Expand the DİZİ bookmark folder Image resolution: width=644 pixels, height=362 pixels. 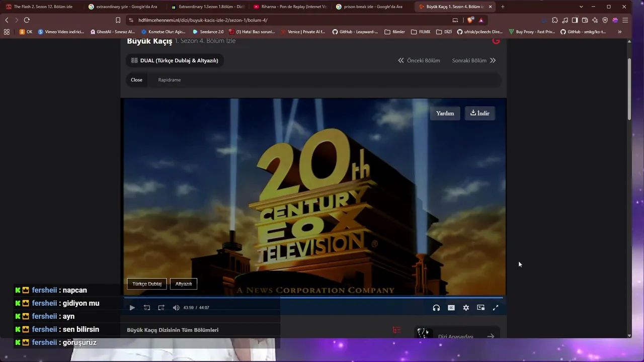(x=444, y=32)
